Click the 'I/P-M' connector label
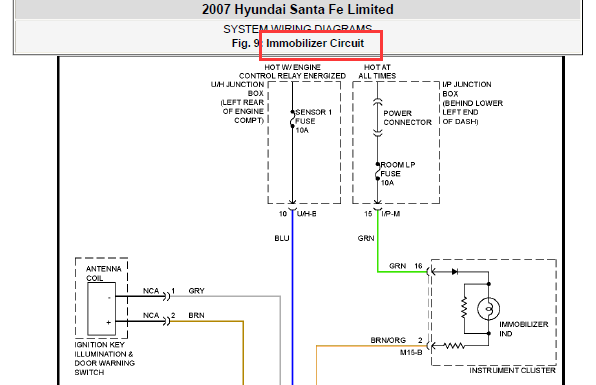 (391, 214)
